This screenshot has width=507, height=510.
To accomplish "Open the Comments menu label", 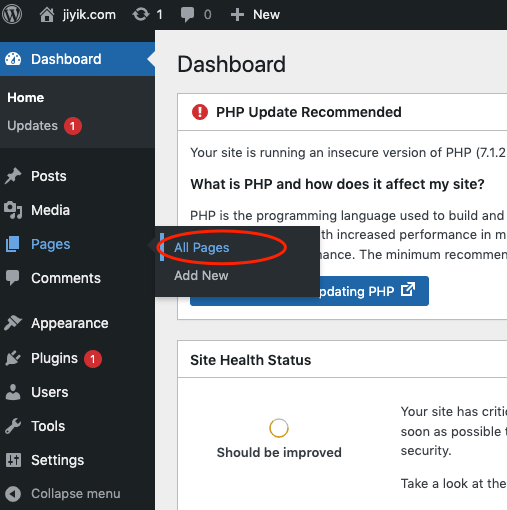I will coord(66,278).
